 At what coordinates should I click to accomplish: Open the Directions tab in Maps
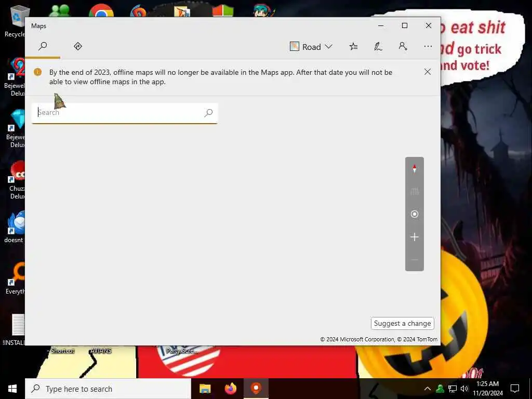pyautogui.click(x=78, y=46)
